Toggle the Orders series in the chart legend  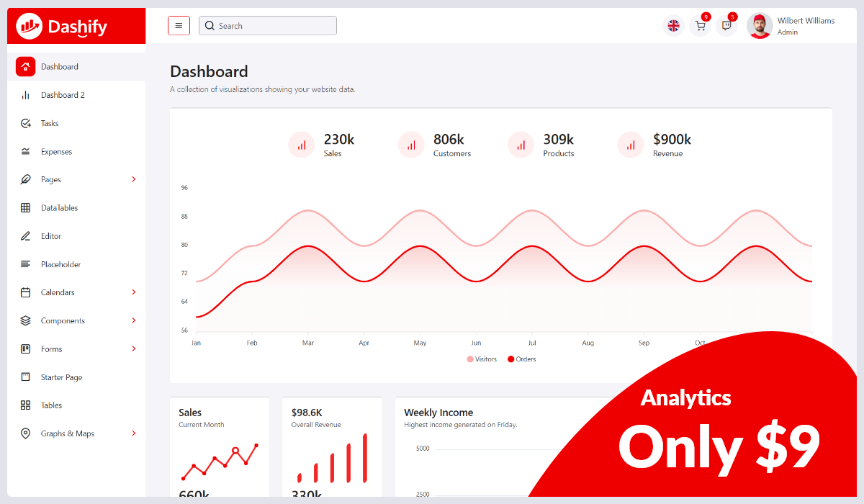tap(521, 359)
